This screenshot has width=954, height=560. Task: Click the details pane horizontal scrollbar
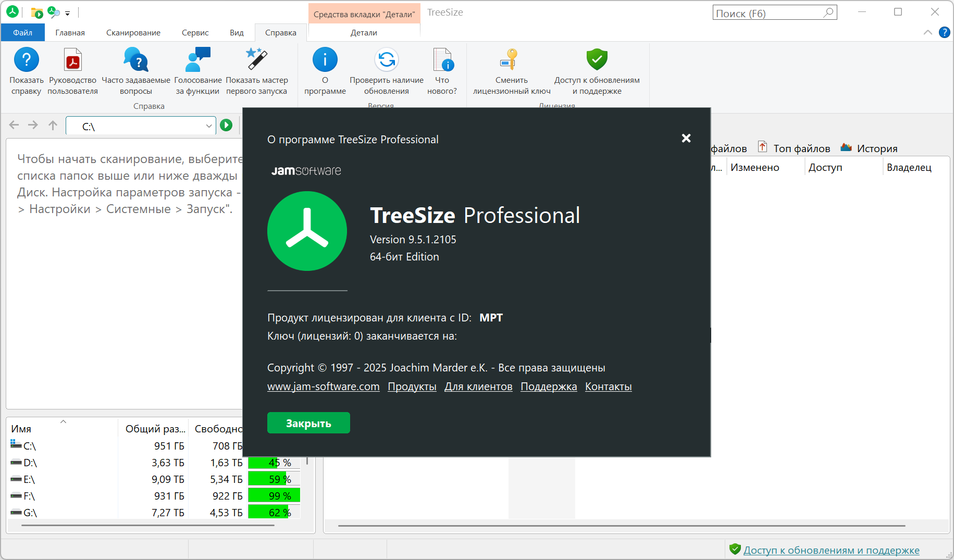622,526
